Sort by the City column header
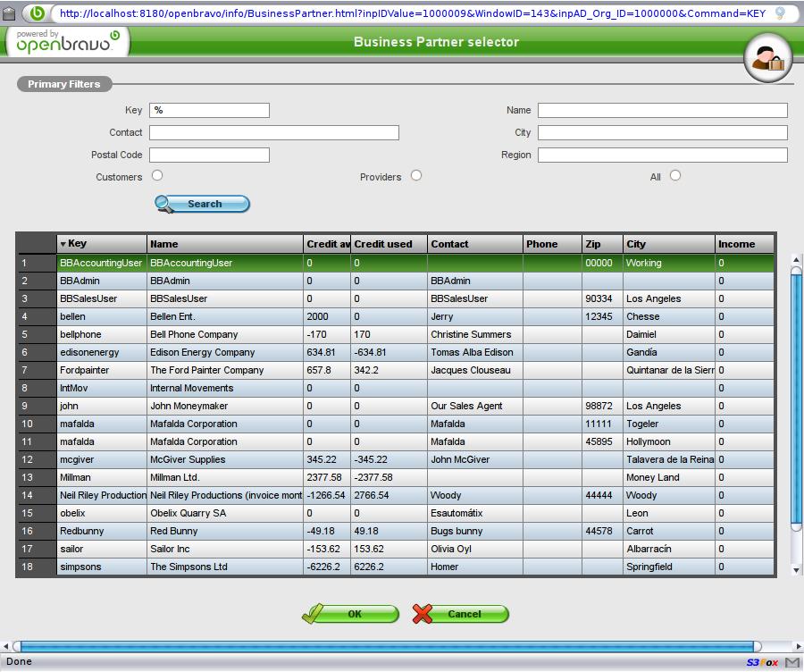The height and width of the screenshot is (672, 804). 668,244
